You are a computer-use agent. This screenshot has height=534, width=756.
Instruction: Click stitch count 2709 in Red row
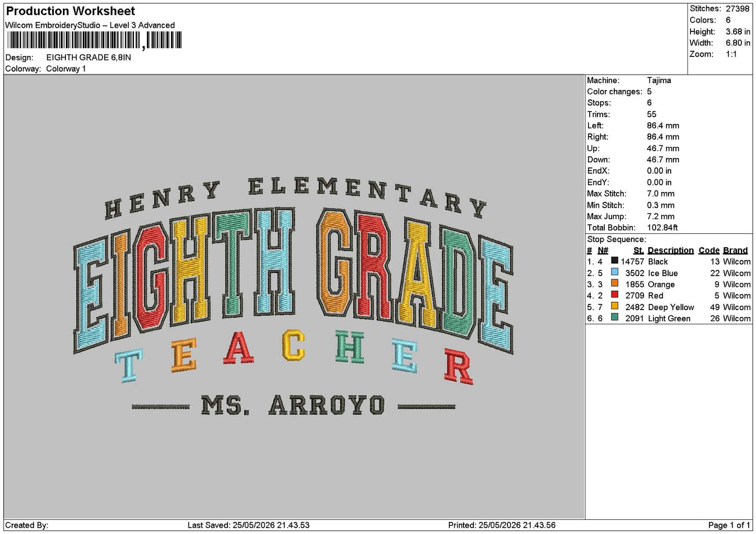click(x=635, y=296)
